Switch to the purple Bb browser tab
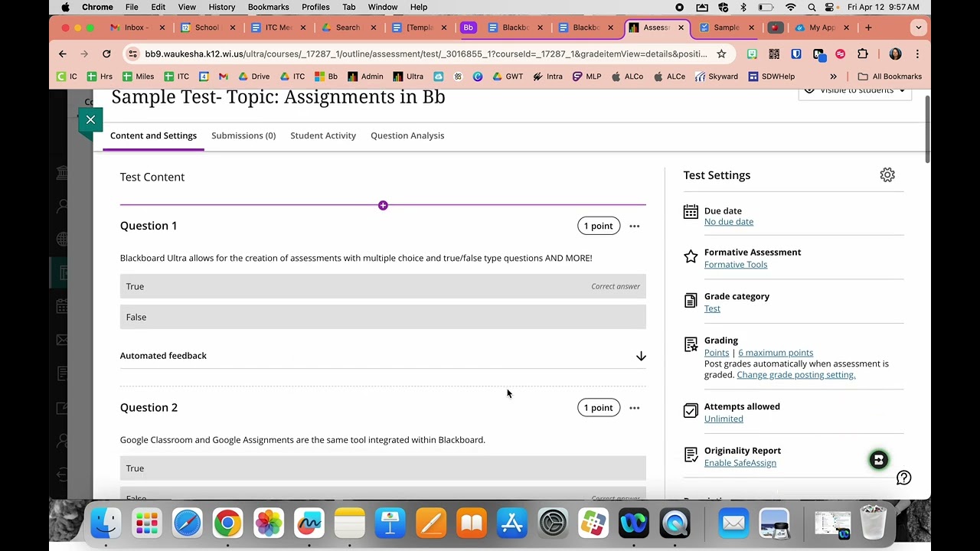Viewport: 980px width, 551px height. [469, 28]
